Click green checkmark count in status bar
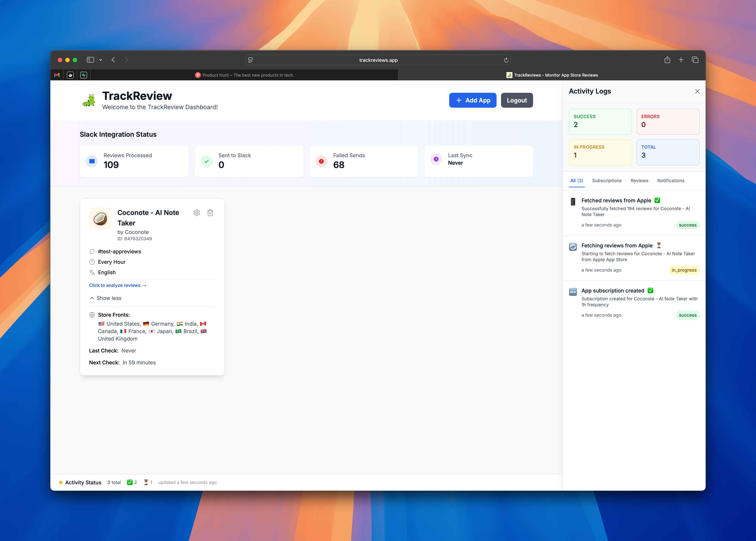Viewport: 756px width, 541px height. 132,482
